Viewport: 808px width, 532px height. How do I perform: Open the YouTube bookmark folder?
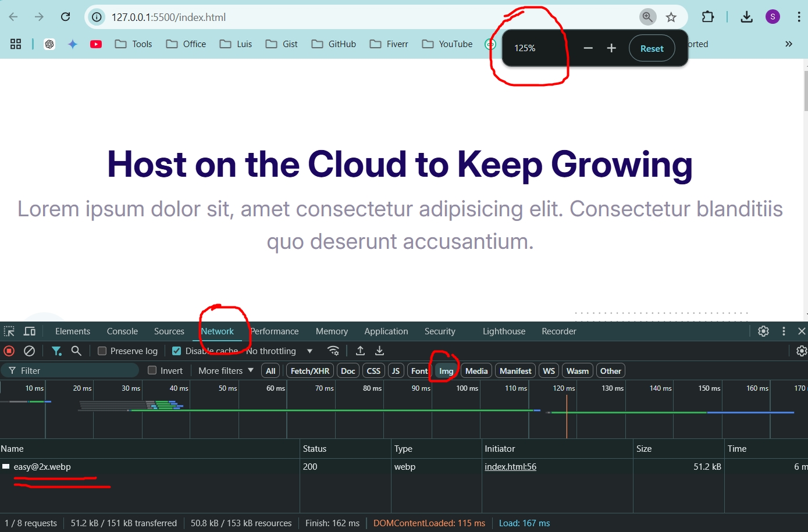447,44
